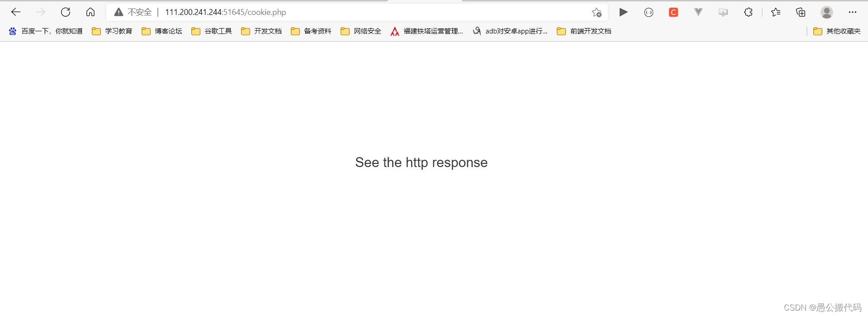Open the browser settings ellipsis menu
The image size is (868, 316).
pyautogui.click(x=853, y=12)
